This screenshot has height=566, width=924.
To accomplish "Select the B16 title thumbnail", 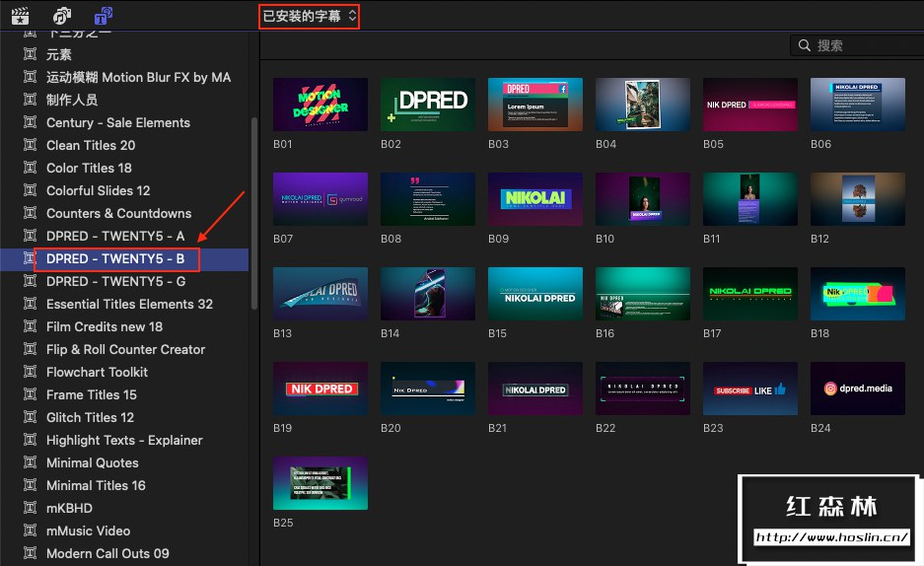I will point(643,294).
